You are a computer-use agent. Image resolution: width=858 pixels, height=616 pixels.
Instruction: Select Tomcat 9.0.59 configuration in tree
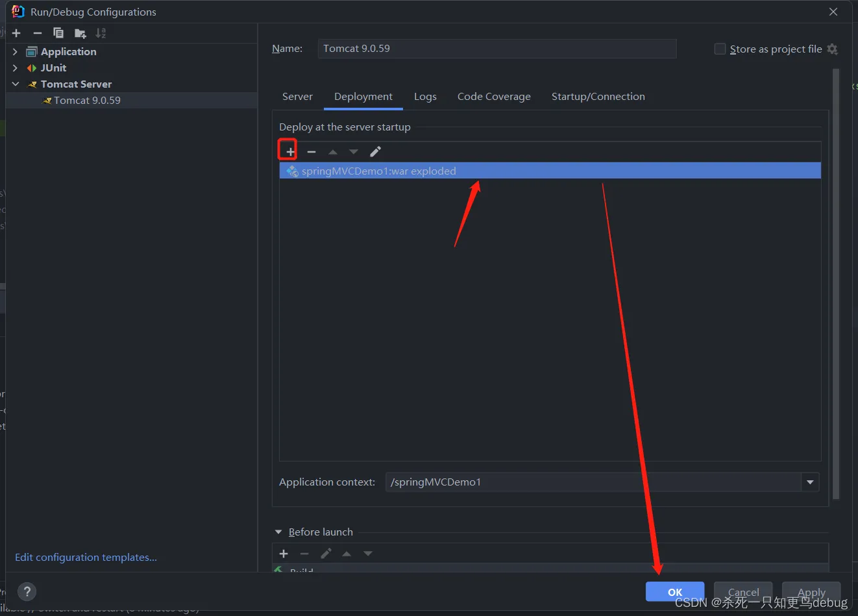(x=132, y=101)
